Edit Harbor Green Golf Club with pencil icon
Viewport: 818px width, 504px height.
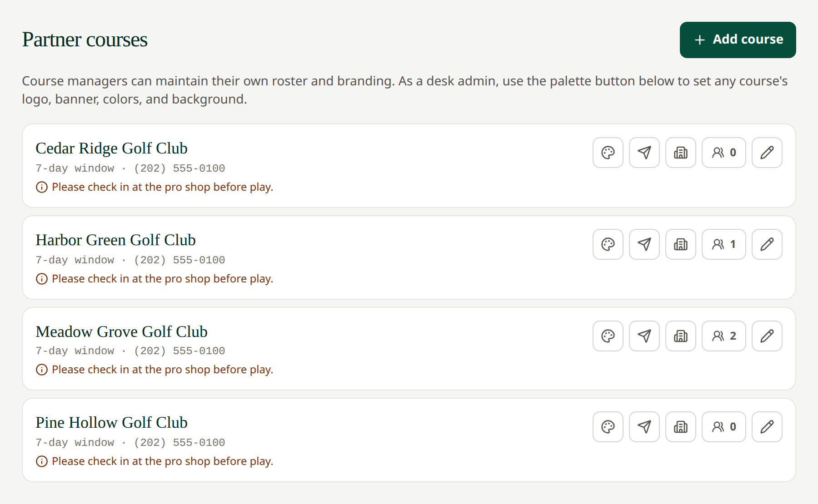coord(767,244)
